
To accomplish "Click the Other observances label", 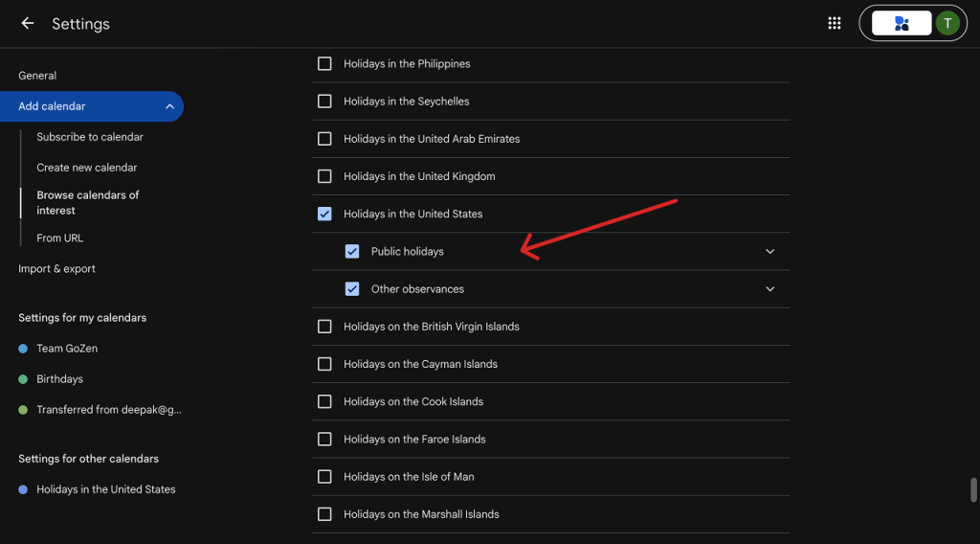I will click(x=417, y=289).
